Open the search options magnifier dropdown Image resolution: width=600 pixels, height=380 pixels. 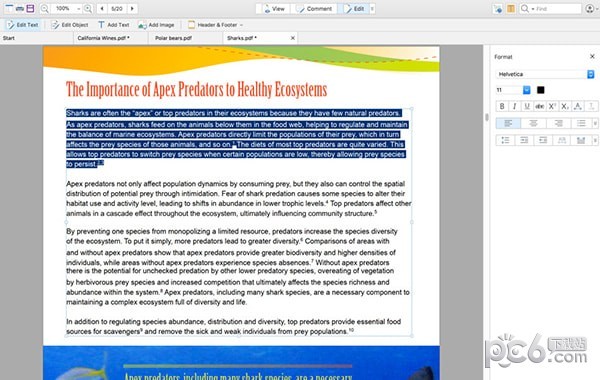pyautogui.click(x=527, y=8)
